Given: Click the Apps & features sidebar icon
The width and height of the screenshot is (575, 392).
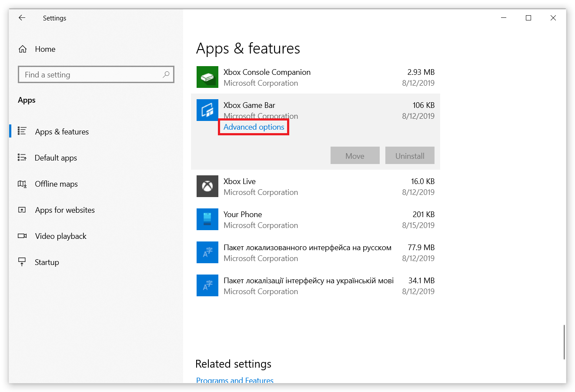Looking at the screenshot, I should click(x=22, y=131).
